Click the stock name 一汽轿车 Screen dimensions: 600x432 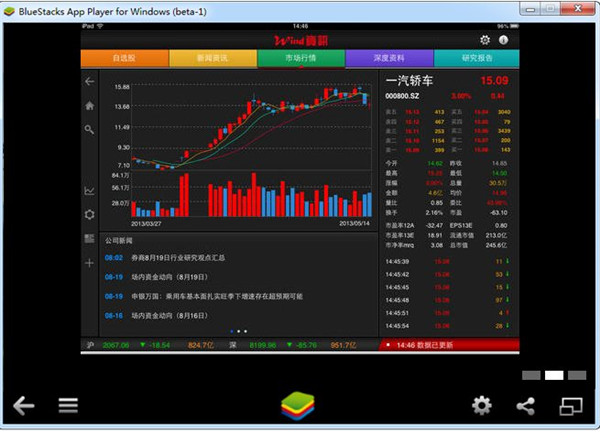click(x=409, y=81)
